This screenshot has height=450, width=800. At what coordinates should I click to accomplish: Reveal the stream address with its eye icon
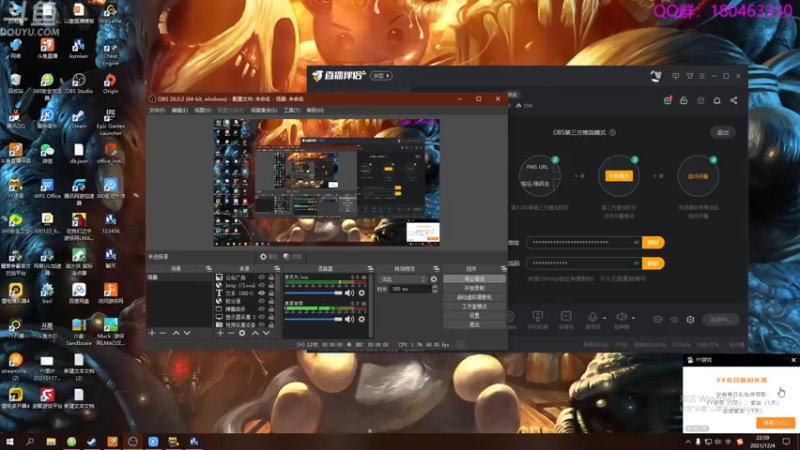coord(636,242)
